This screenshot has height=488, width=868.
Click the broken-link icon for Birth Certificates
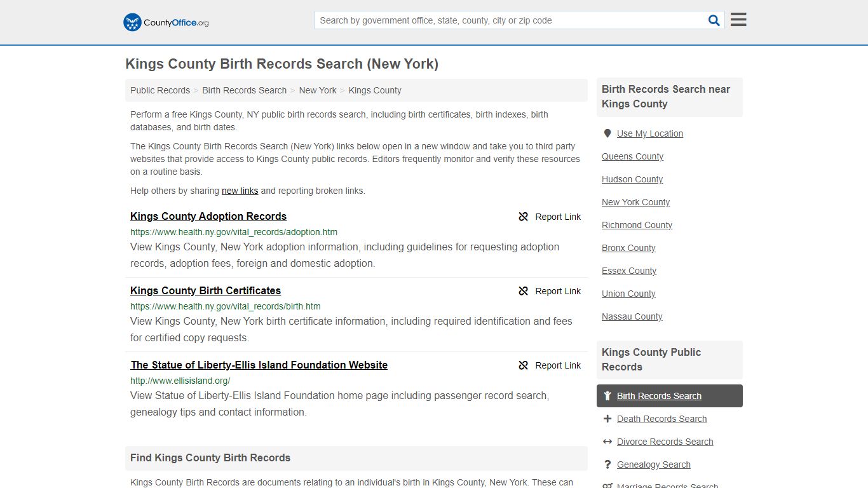click(524, 291)
